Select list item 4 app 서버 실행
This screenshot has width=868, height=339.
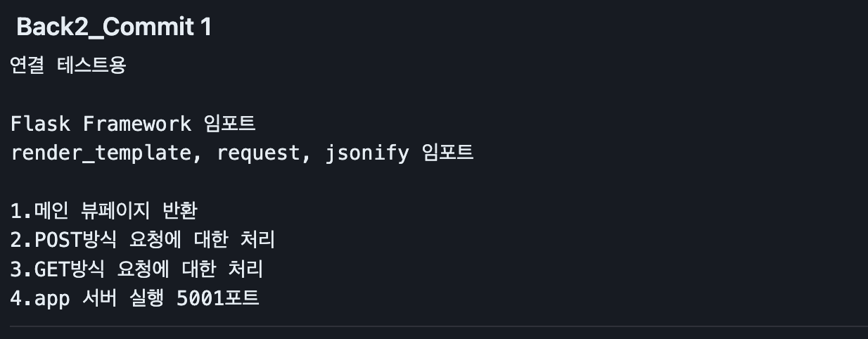[x=135, y=298]
